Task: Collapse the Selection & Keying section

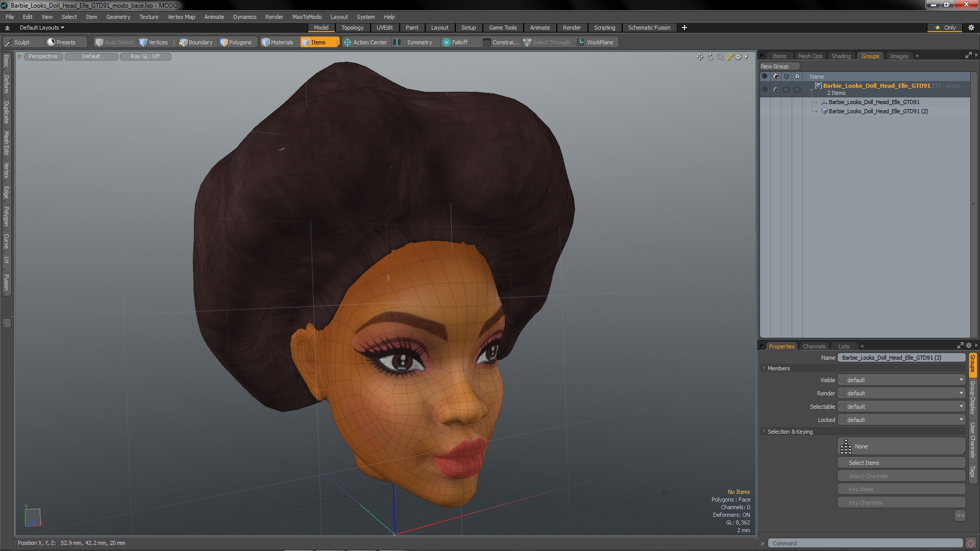Action: [764, 432]
